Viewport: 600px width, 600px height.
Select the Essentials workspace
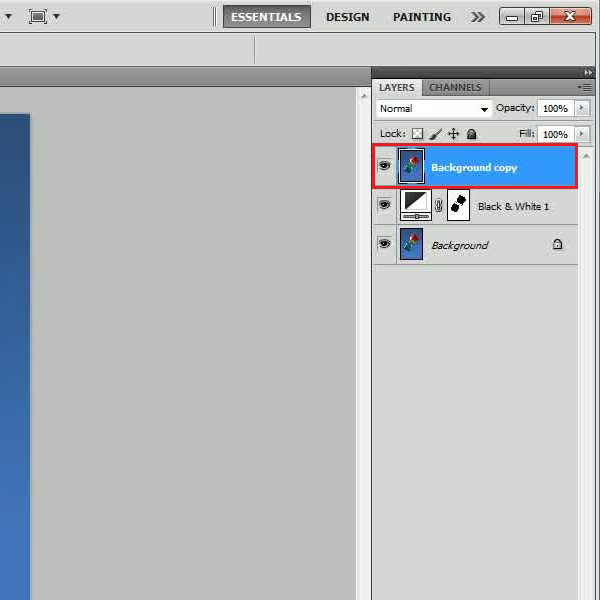(266, 17)
